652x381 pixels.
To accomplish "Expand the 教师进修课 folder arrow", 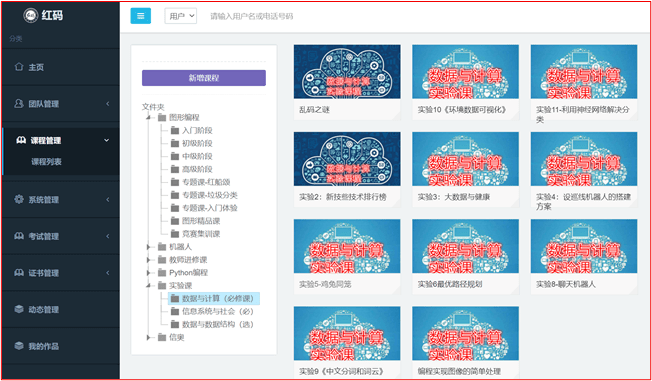I will coord(149,260).
